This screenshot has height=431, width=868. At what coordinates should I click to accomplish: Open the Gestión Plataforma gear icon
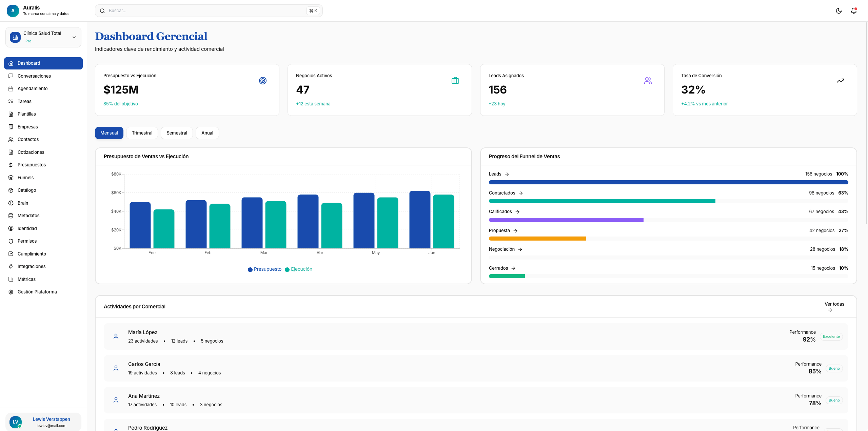pyautogui.click(x=11, y=292)
